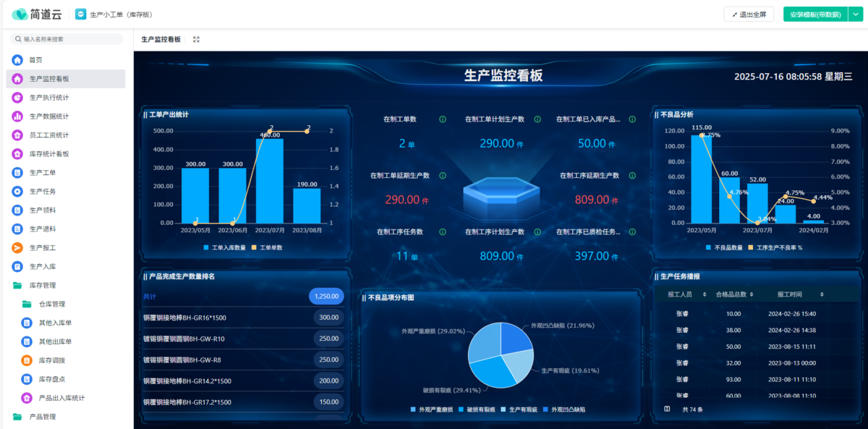Click 镀锡铜覆钢圆钢BH-GW-R10 ranking row
This screenshot has height=429, width=868.
click(x=243, y=339)
